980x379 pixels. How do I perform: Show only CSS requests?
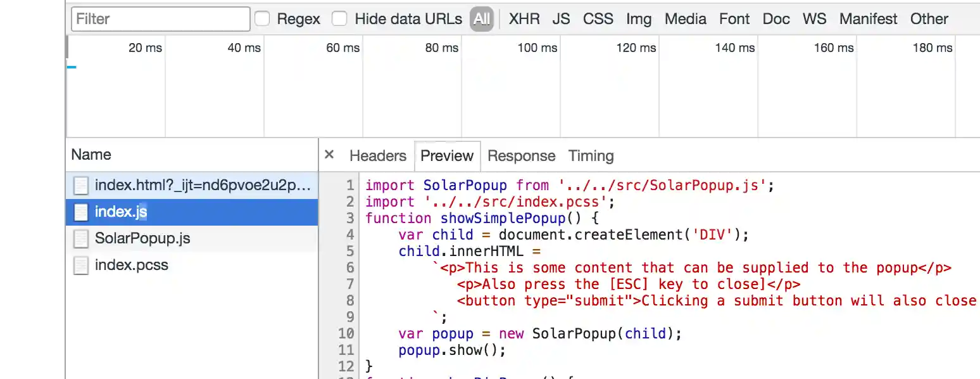tap(598, 19)
